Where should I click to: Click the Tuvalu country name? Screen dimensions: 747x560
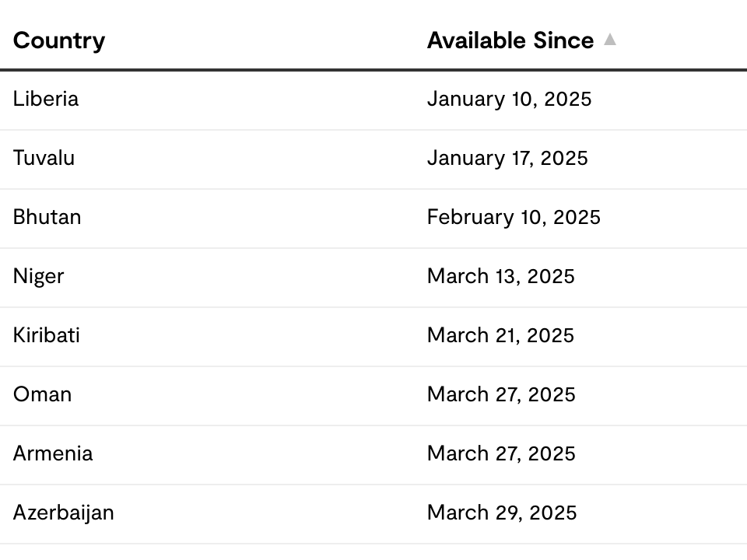point(44,159)
